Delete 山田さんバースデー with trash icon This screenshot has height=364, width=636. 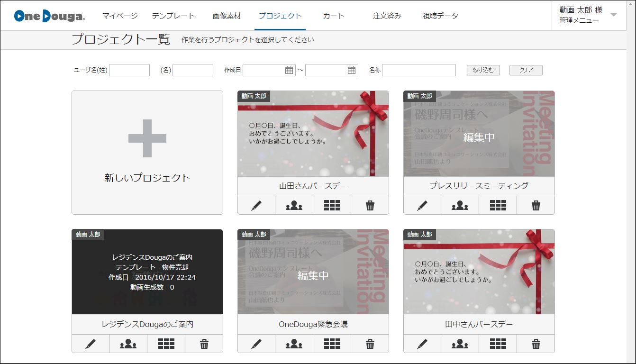point(370,206)
